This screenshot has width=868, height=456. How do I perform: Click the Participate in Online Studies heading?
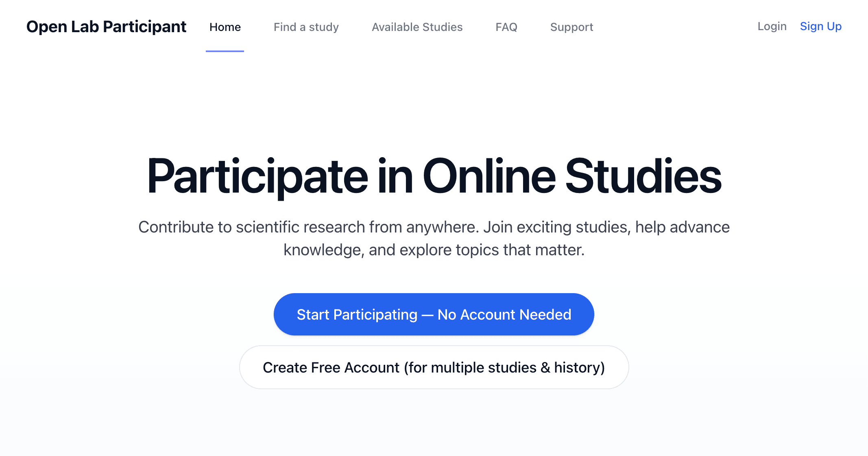434,176
